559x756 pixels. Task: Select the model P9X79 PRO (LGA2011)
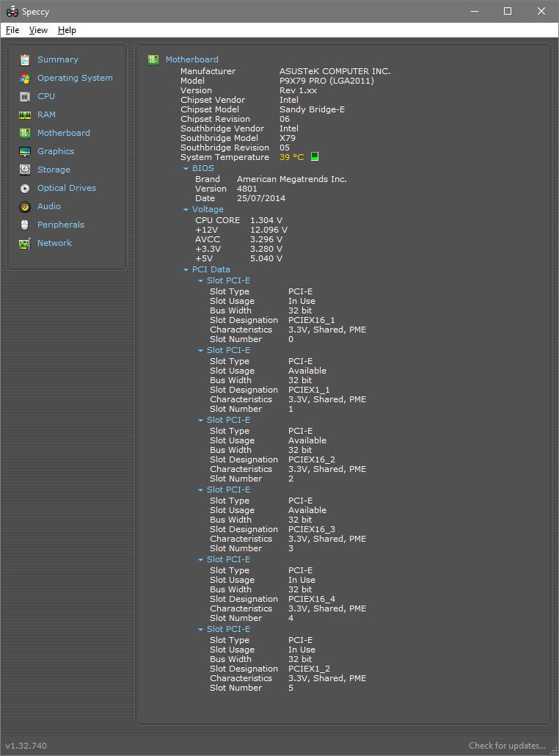tap(326, 81)
